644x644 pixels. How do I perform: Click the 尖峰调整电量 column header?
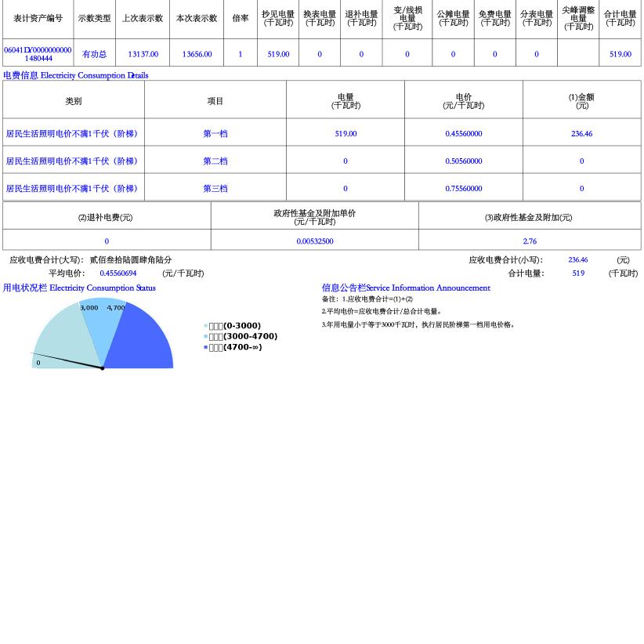coord(578,19)
